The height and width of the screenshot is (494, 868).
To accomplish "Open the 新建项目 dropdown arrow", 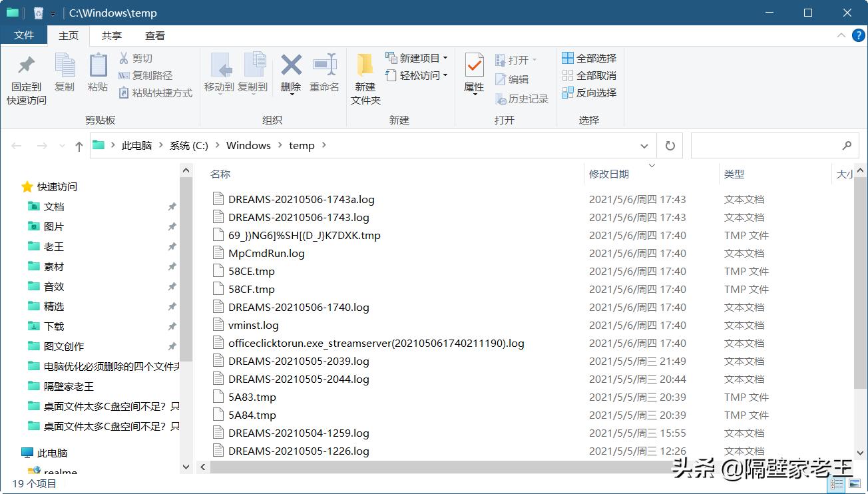I will point(444,59).
